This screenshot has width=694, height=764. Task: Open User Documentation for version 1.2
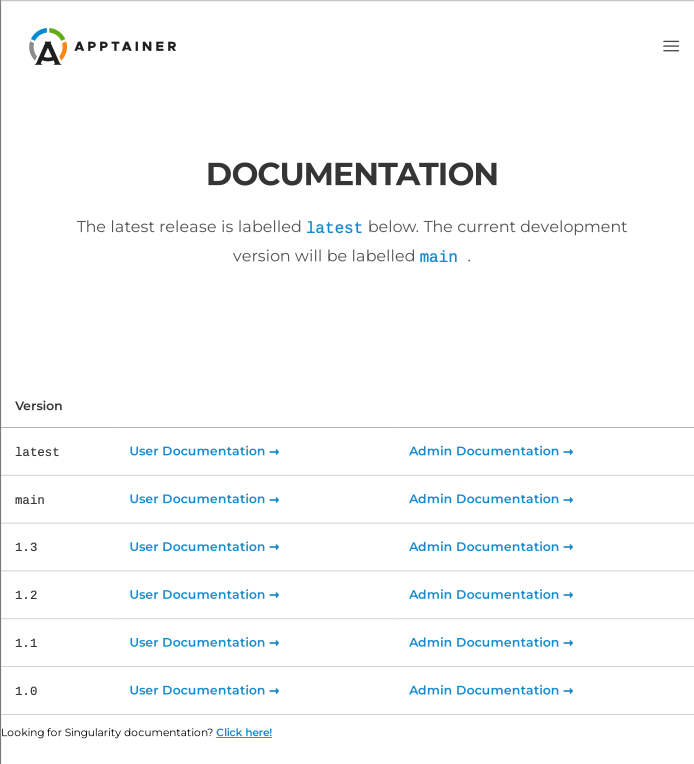point(204,594)
